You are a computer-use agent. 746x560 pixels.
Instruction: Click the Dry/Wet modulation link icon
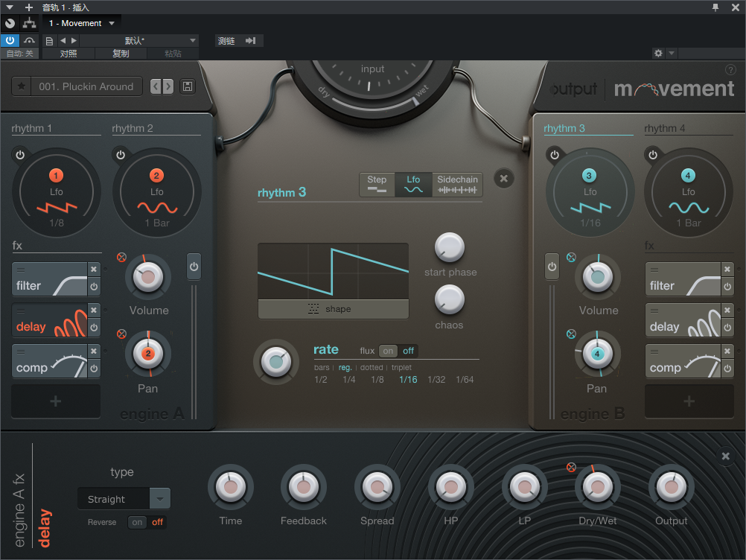[571, 467]
